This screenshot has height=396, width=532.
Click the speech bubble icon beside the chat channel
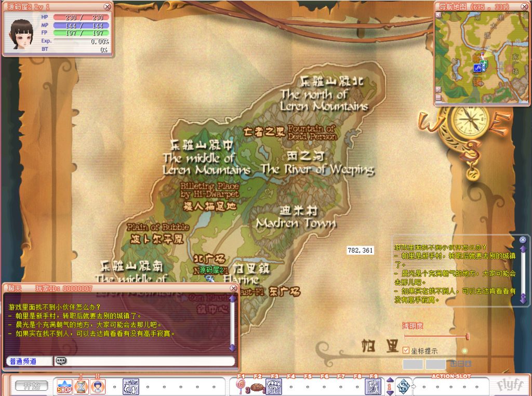click(61, 361)
